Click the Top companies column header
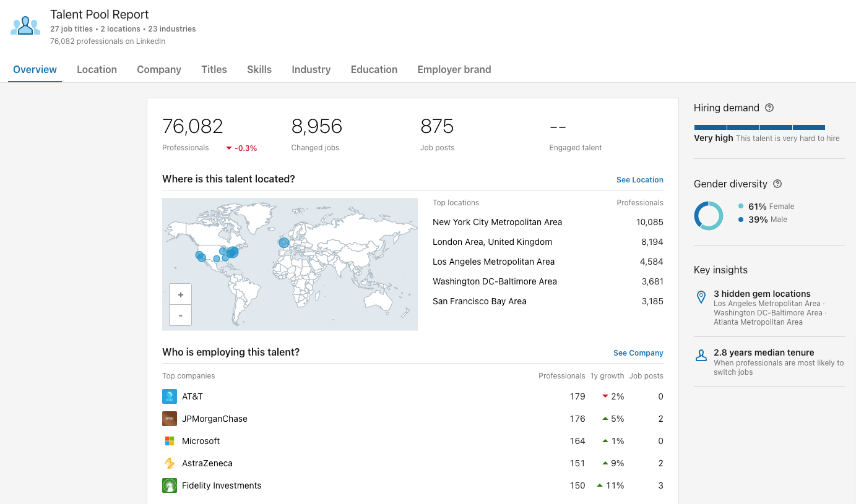This screenshot has width=856, height=504. pyautogui.click(x=189, y=376)
